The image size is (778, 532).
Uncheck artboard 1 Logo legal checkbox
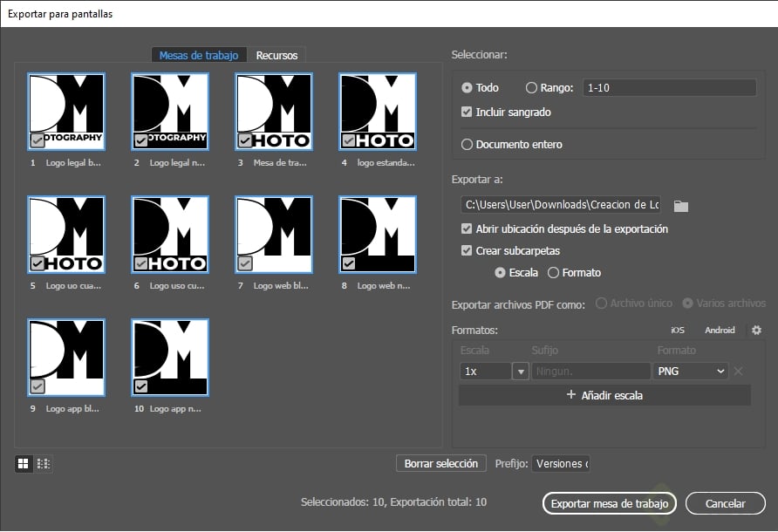click(x=38, y=140)
